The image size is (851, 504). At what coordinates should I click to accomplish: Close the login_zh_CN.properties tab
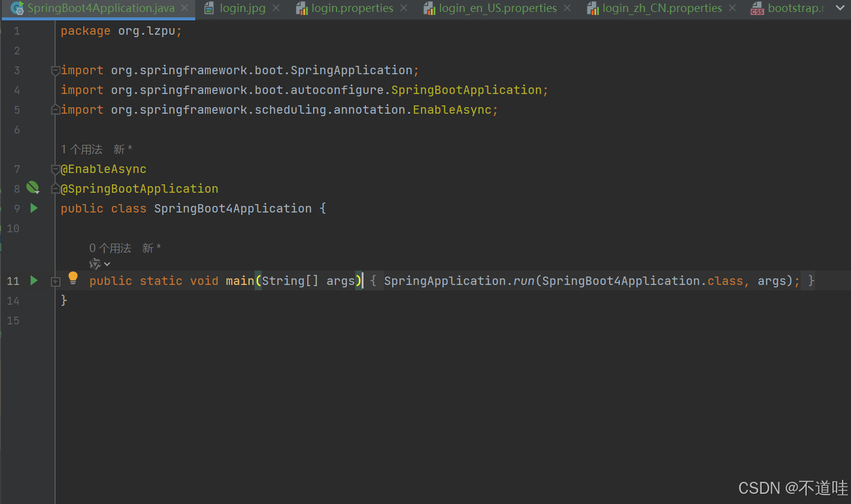[732, 8]
